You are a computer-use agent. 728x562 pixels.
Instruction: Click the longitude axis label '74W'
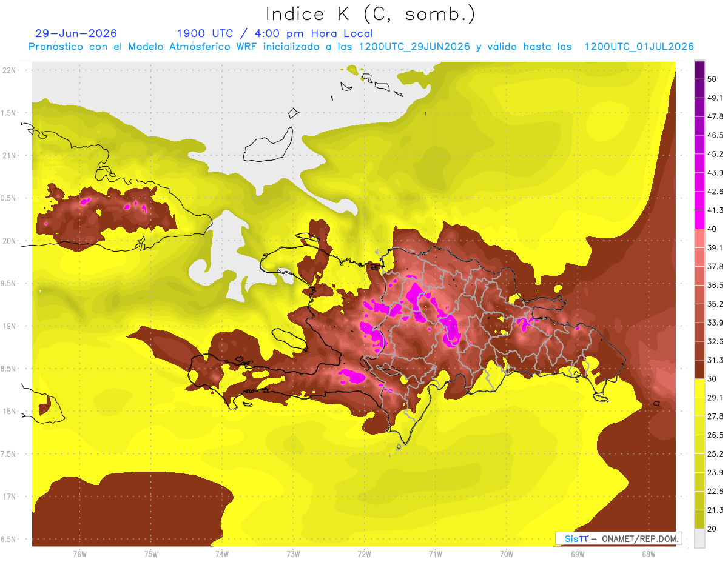point(222,554)
